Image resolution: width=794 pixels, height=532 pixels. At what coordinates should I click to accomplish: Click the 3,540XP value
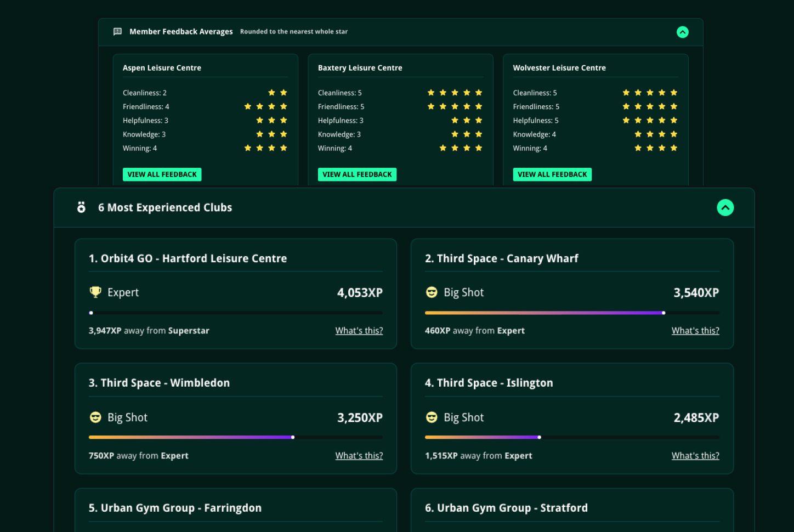(x=696, y=292)
